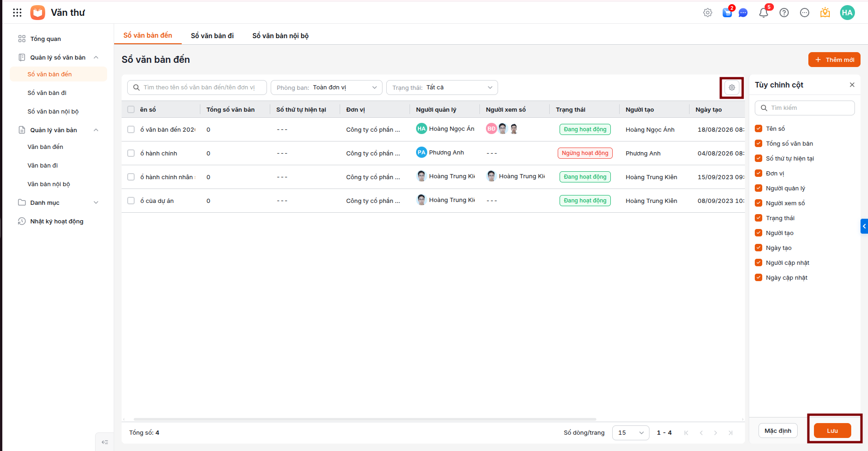
Task: Open settings gear in top bar
Action: point(708,13)
